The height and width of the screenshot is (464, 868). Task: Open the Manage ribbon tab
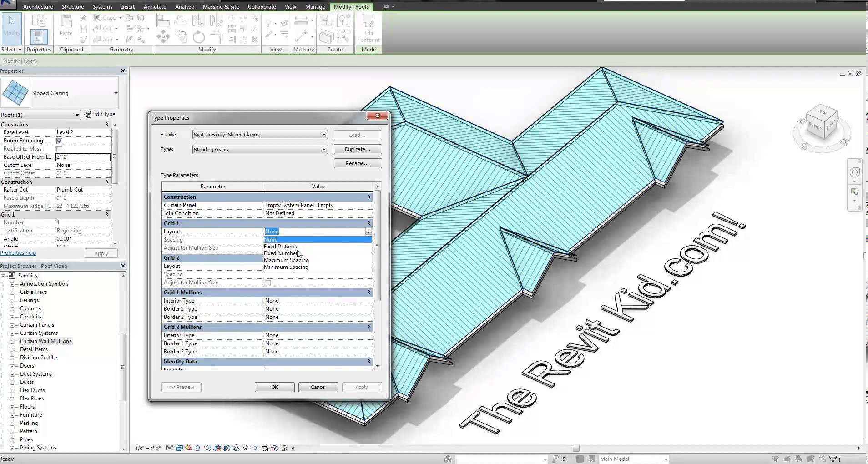[315, 7]
